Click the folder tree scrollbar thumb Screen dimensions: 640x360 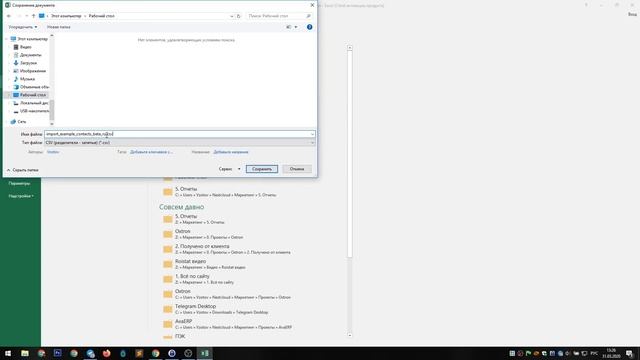tap(52, 109)
